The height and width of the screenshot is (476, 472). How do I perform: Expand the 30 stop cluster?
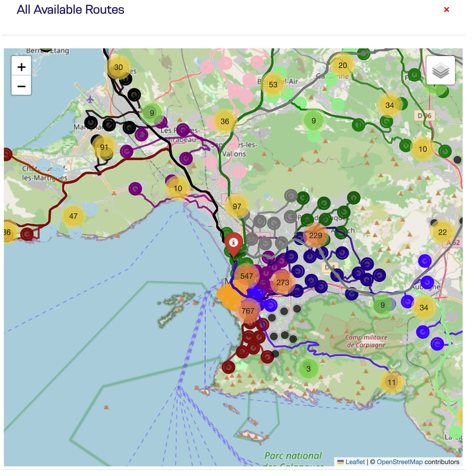[x=118, y=67]
